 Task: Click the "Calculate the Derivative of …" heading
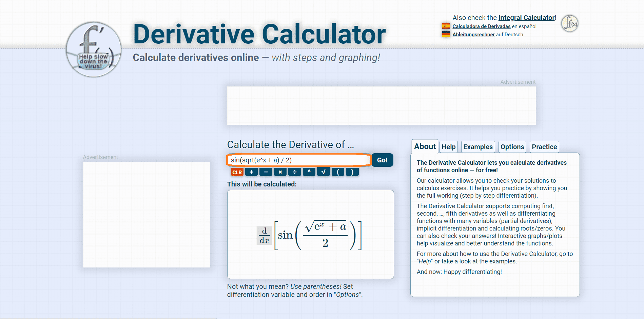[291, 145]
